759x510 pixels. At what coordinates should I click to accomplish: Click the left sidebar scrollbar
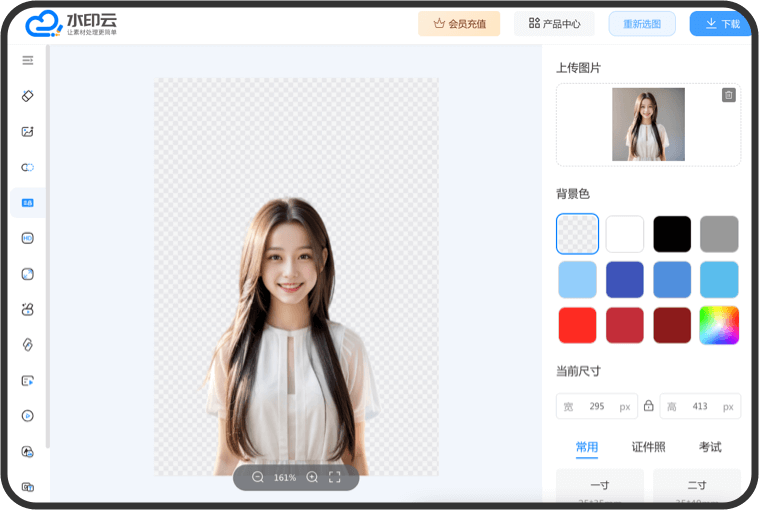pos(47,247)
